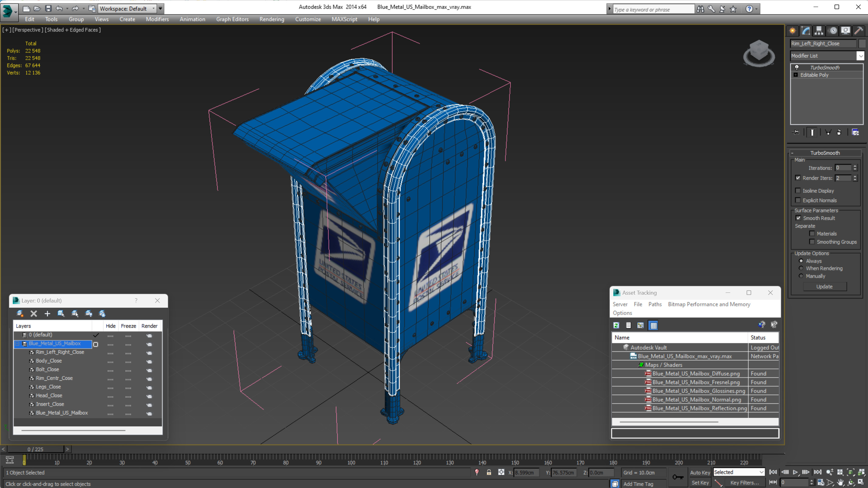This screenshot has height=488, width=868.
Task: Click the Redo arrow icon
Action: pyautogui.click(x=75, y=9)
